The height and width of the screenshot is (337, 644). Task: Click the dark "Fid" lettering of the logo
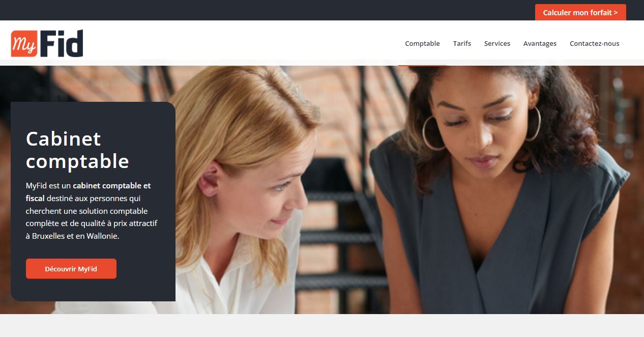click(x=62, y=43)
